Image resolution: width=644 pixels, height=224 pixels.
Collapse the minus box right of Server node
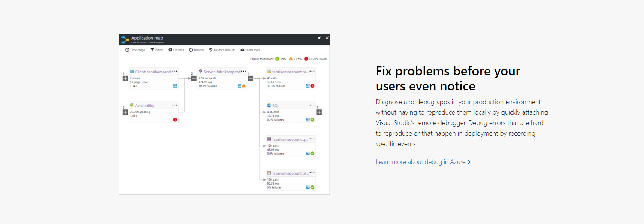coord(251,78)
